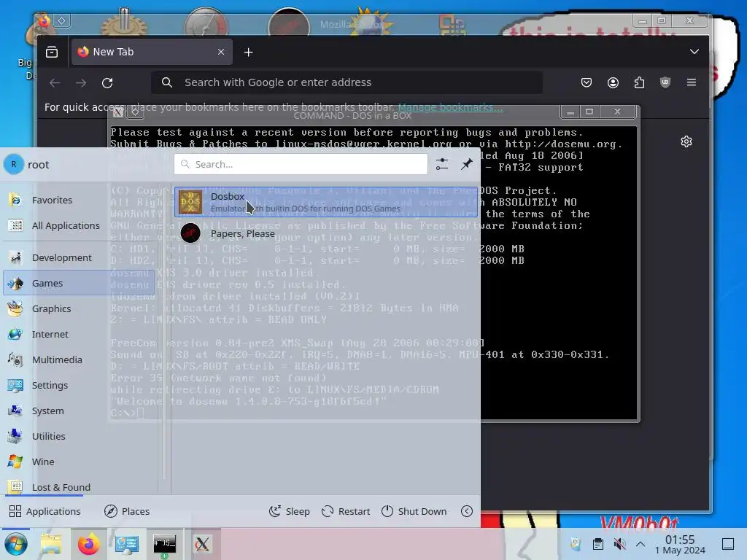
Task: Open System category
Action: (x=79, y=411)
